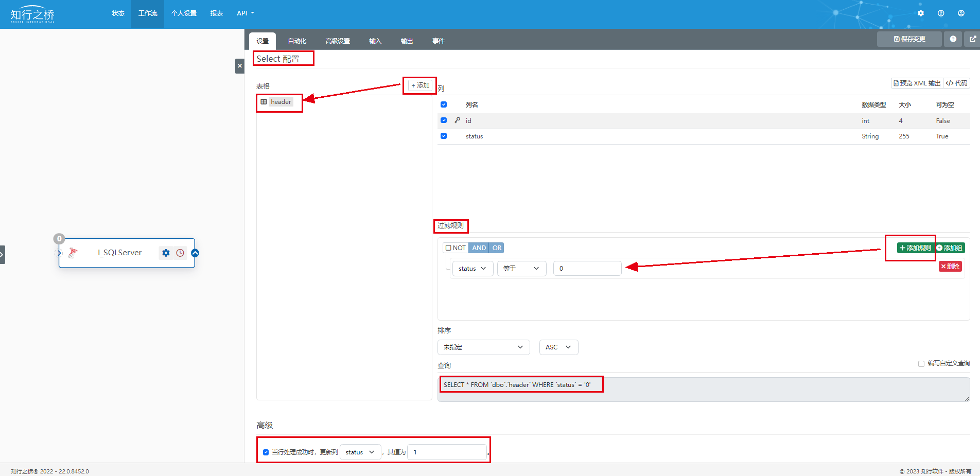980x476 pixels.
Task: Click the status column name cell
Action: click(x=474, y=136)
